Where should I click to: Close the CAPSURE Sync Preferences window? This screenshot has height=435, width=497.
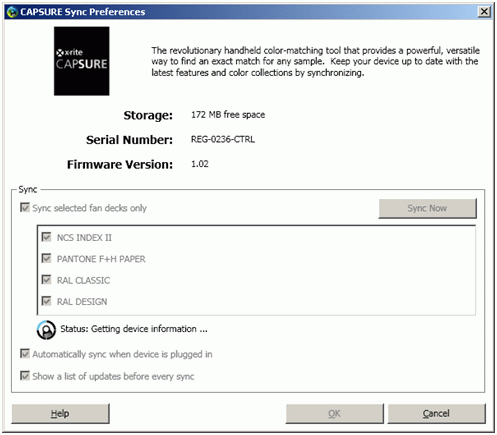tap(484, 12)
